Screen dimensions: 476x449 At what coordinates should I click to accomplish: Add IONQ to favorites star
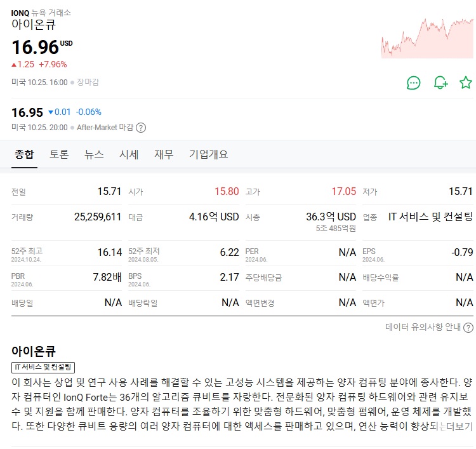click(466, 83)
